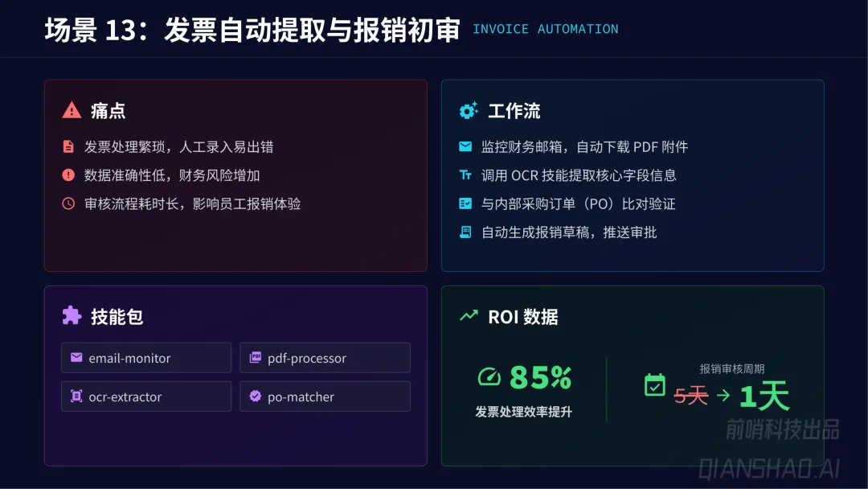Click the gauge speedometer icon next to 85%
868x489 pixels.
coord(489,376)
